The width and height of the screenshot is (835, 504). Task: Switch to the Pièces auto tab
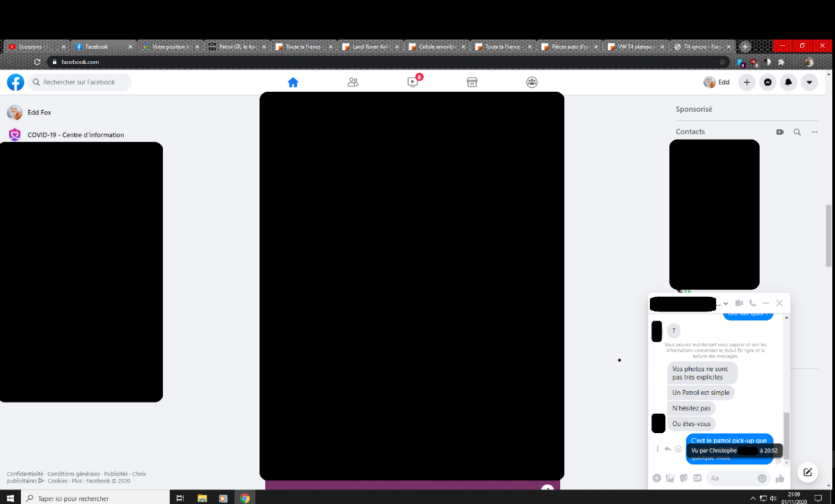pyautogui.click(x=571, y=47)
